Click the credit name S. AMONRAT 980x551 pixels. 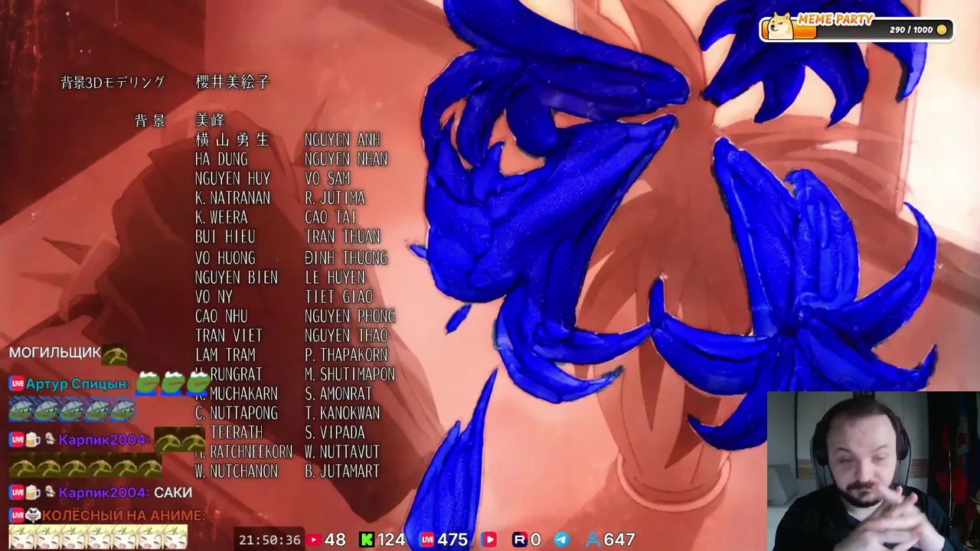338,394
